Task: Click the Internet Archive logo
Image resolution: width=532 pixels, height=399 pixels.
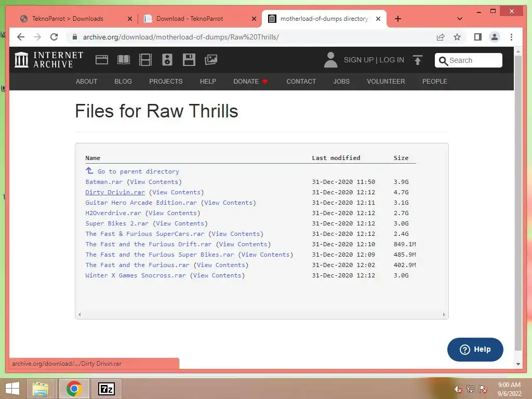Action: 49,60
